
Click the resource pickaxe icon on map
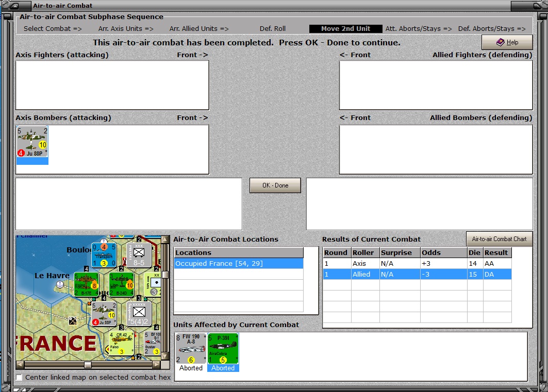coord(73,320)
